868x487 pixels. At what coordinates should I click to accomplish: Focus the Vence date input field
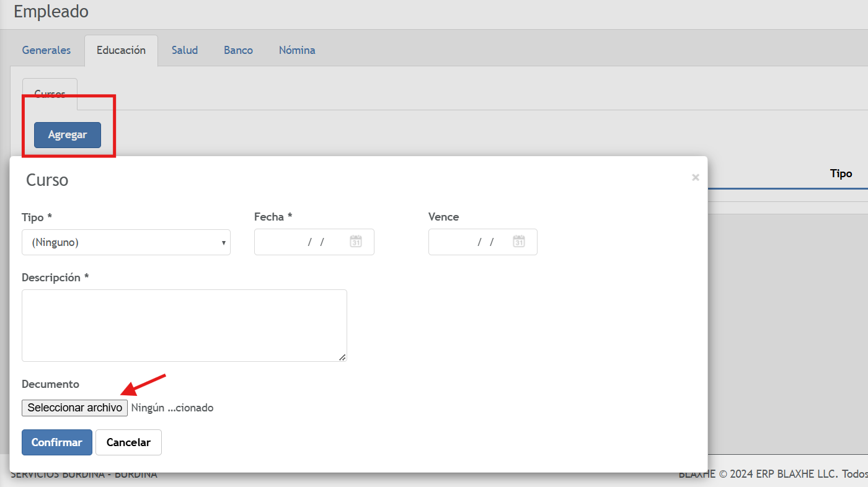[483, 242]
